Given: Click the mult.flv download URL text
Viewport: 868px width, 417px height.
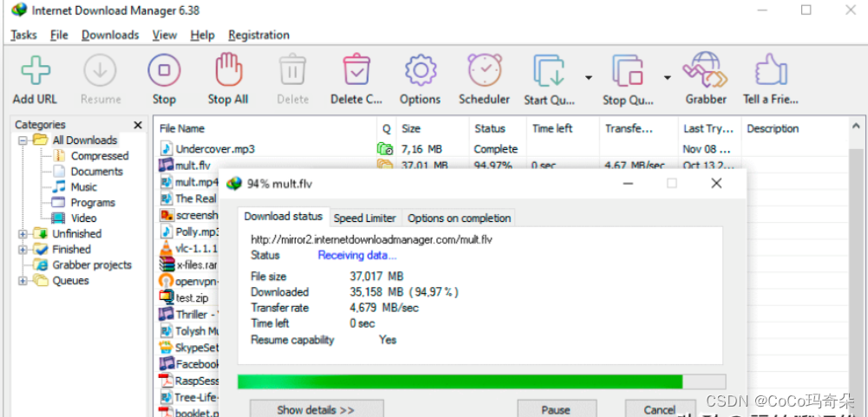Looking at the screenshot, I should pyautogui.click(x=371, y=240).
